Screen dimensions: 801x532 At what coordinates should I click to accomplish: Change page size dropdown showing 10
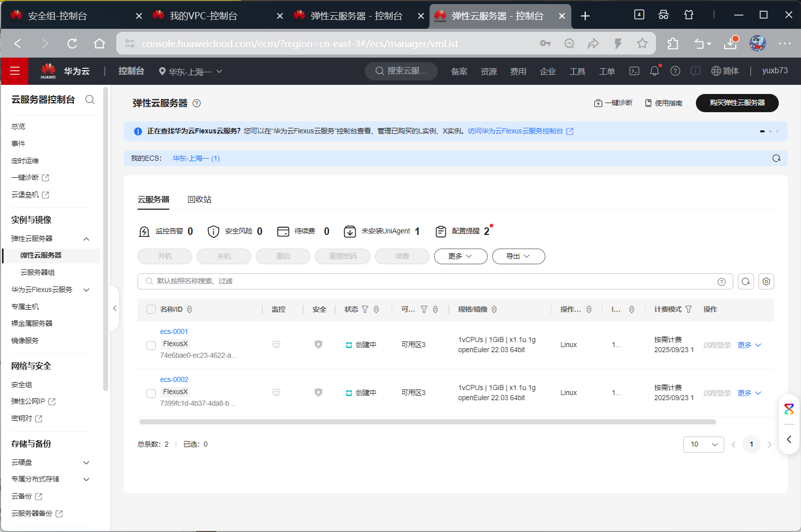[x=703, y=445]
